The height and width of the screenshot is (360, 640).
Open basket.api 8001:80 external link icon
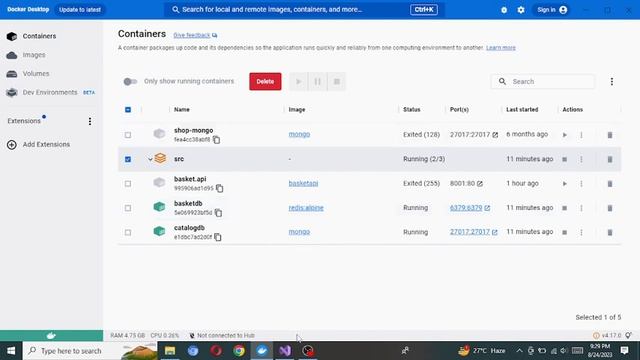click(x=480, y=184)
